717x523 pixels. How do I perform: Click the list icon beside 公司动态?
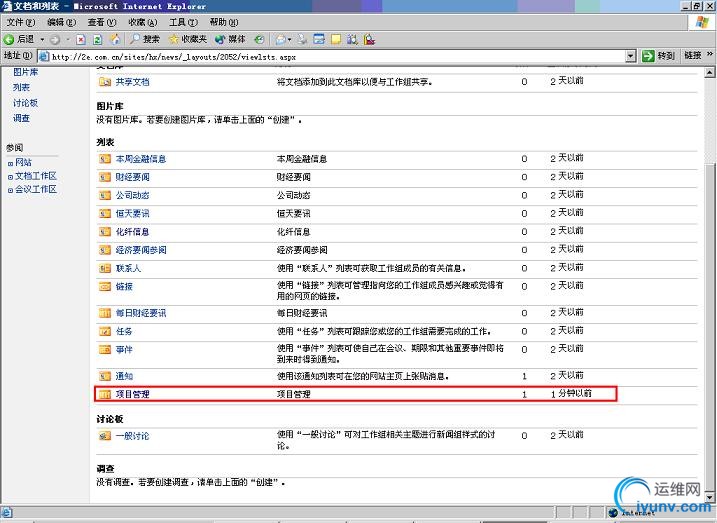[105, 195]
